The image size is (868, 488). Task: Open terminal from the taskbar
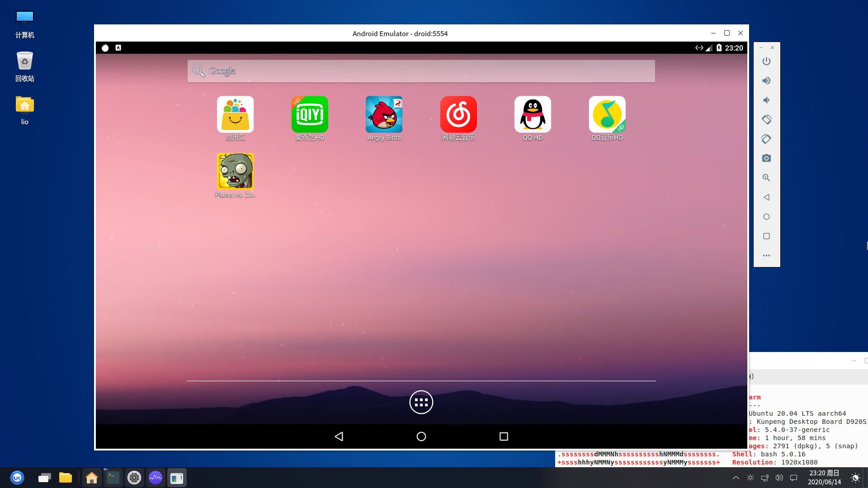pos(113,478)
